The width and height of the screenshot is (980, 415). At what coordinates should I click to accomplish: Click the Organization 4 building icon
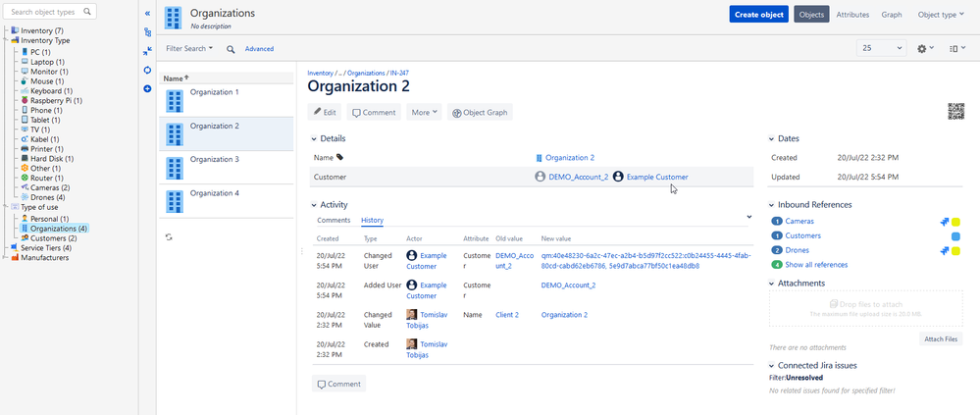point(175,201)
